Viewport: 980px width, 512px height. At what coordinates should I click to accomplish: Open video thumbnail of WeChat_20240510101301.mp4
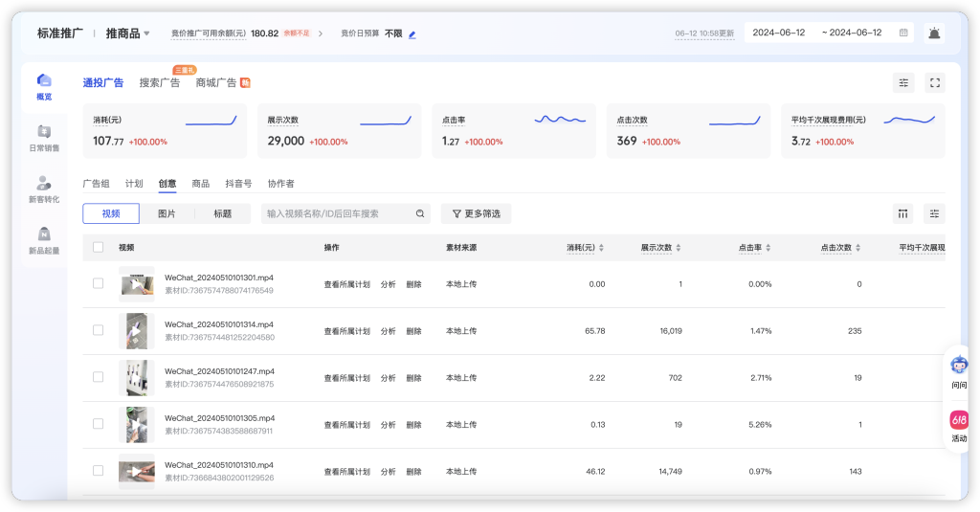pos(137,284)
